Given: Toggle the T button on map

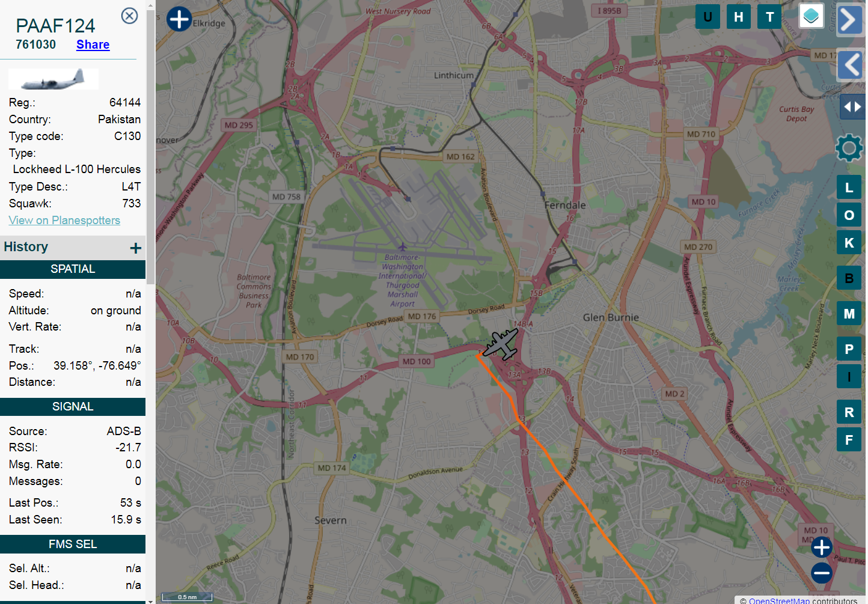Looking at the screenshot, I should pos(769,17).
